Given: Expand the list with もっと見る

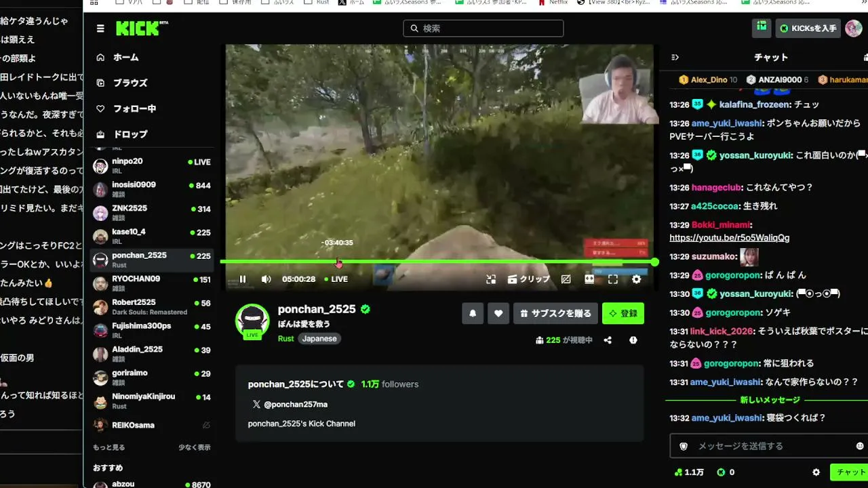Looking at the screenshot, I should tap(108, 447).
